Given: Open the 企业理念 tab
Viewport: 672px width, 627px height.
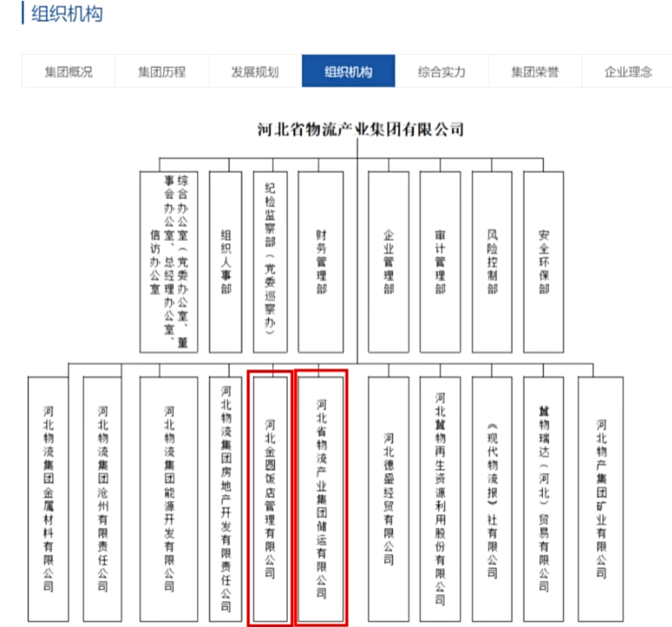Looking at the screenshot, I should pos(627,72).
